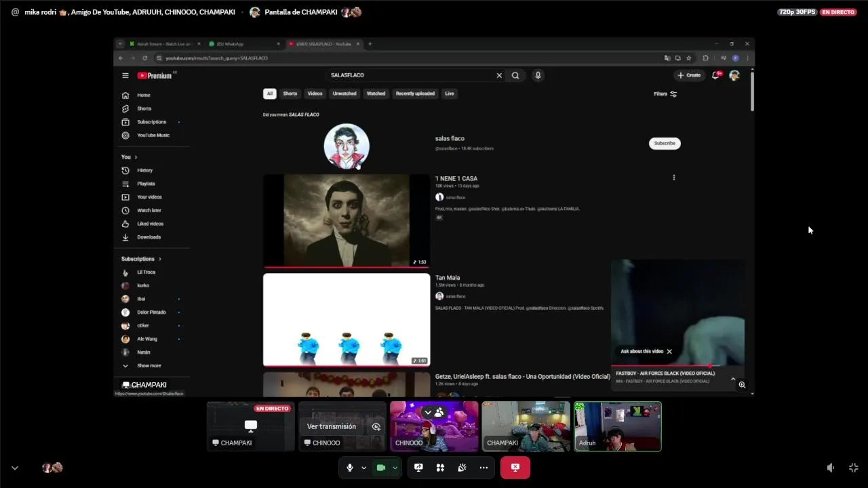868x488 pixels.
Task: Open three-dot menu for 1 NENE 1 CASA
Action: click(x=673, y=178)
